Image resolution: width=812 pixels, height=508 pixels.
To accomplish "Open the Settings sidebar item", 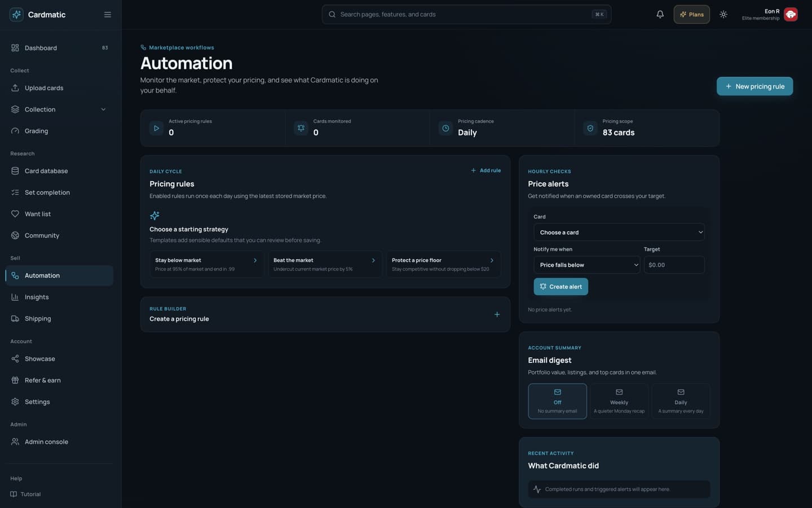I will 59,402.
